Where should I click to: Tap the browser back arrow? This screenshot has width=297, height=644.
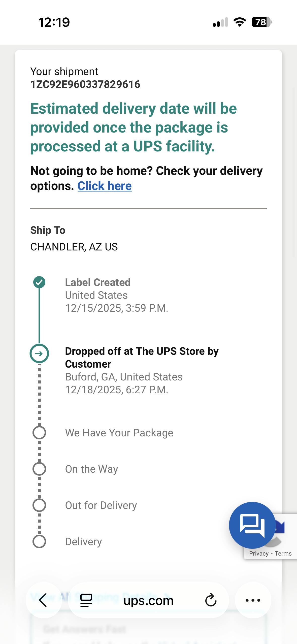(x=43, y=600)
